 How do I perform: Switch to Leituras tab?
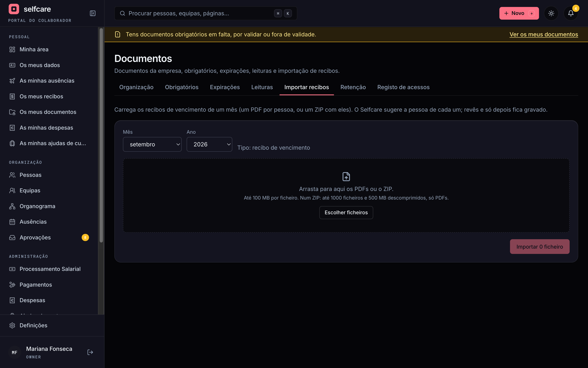click(x=262, y=87)
